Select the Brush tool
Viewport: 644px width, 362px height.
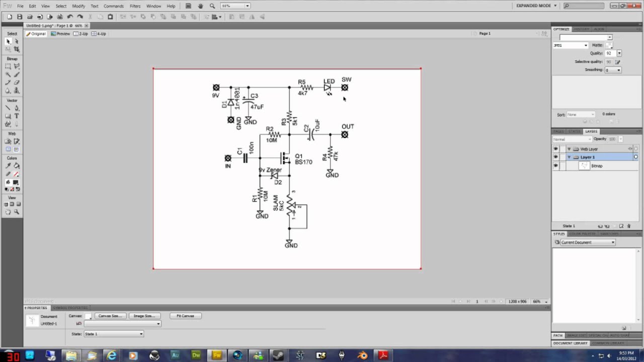pyautogui.click(x=17, y=74)
